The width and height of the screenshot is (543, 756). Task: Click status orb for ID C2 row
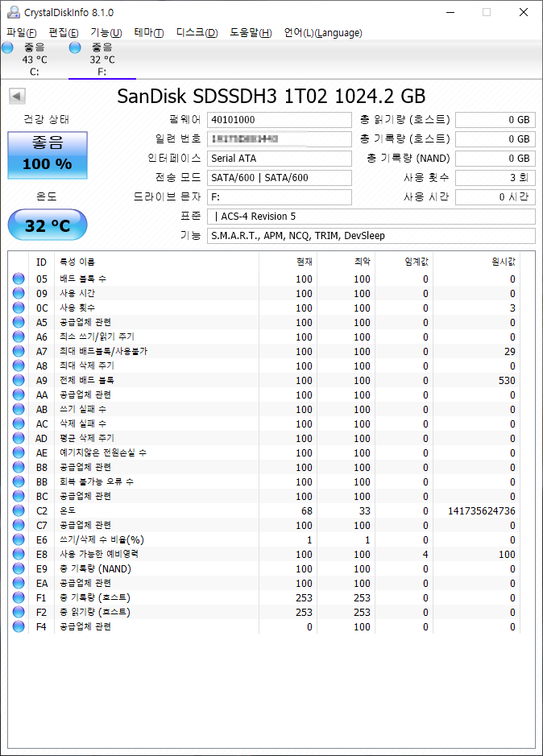[x=19, y=510]
